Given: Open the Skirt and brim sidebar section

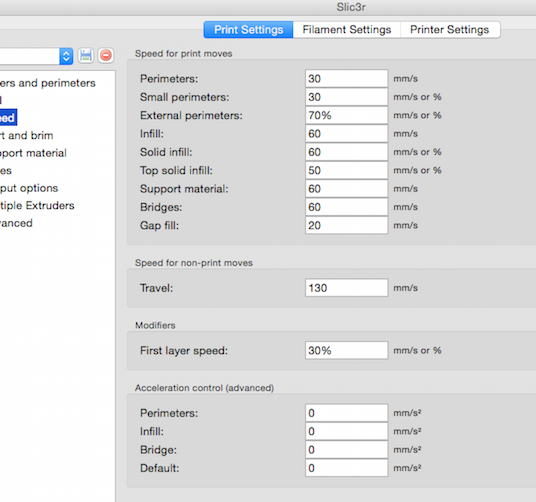Looking at the screenshot, I should 27,136.
